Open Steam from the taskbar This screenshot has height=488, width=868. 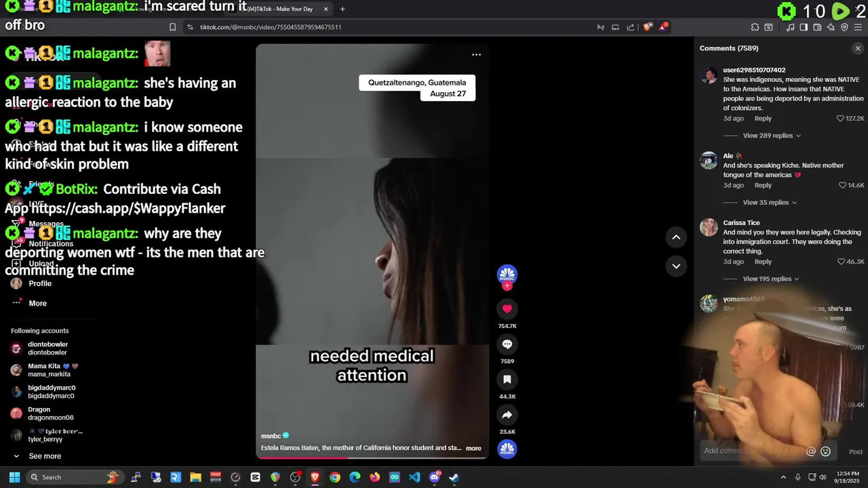[454, 477]
